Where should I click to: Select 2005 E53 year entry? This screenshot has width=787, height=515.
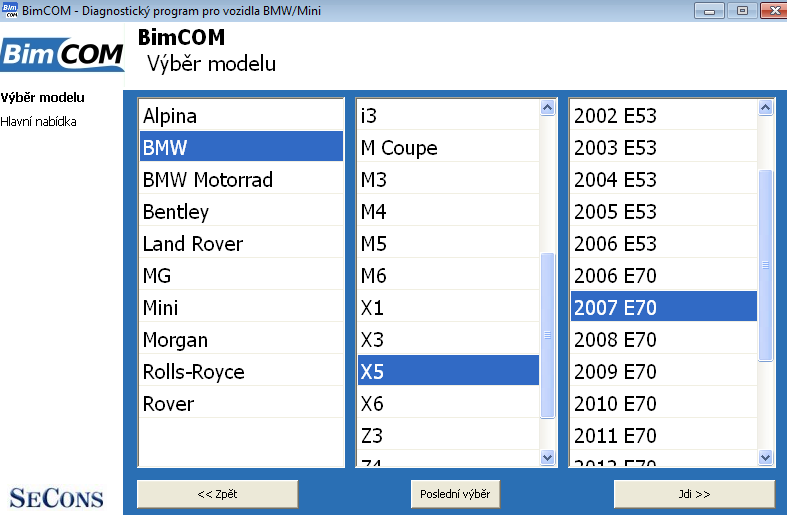click(x=664, y=211)
